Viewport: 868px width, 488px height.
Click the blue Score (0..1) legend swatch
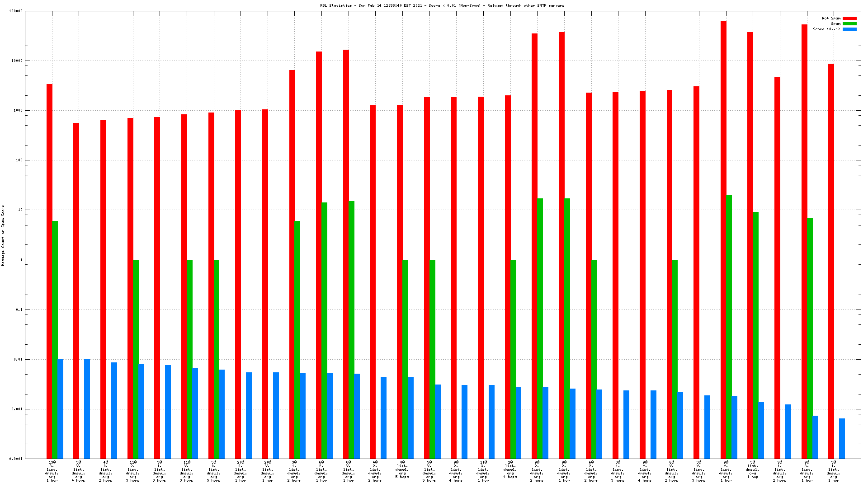coord(849,29)
